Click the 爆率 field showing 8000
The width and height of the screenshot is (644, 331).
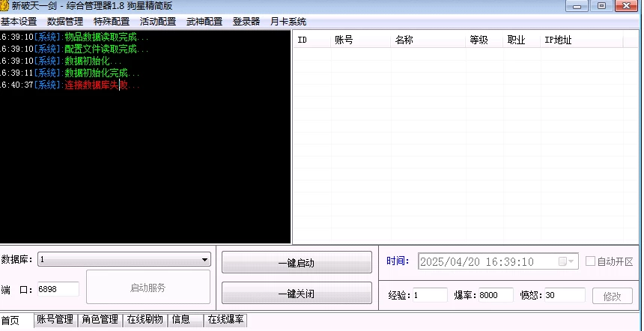click(496, 295)
